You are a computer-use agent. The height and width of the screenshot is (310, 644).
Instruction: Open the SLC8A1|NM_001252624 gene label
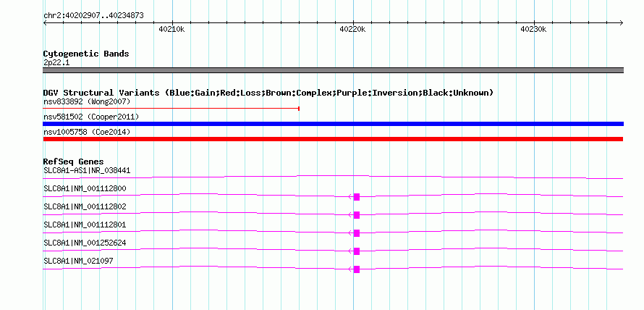85,243
